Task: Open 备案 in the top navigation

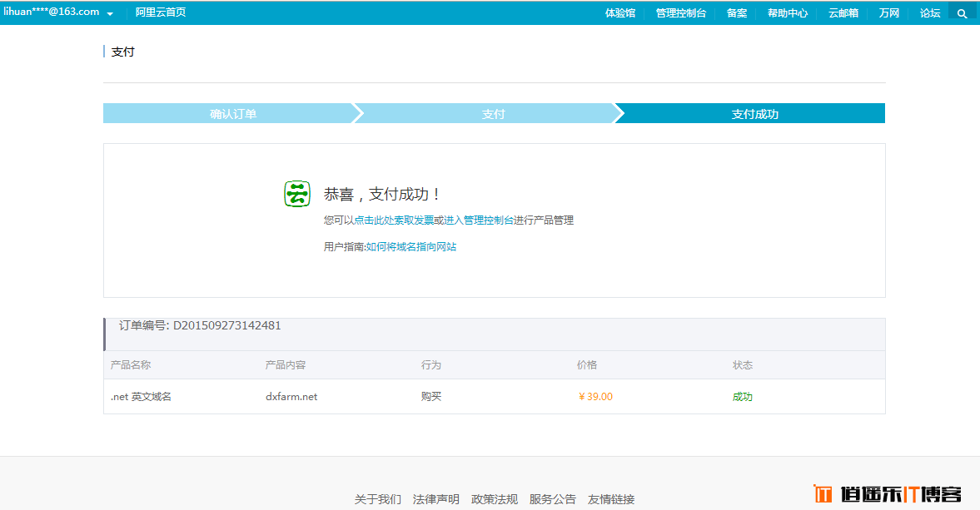Action: tap(737, 13)
